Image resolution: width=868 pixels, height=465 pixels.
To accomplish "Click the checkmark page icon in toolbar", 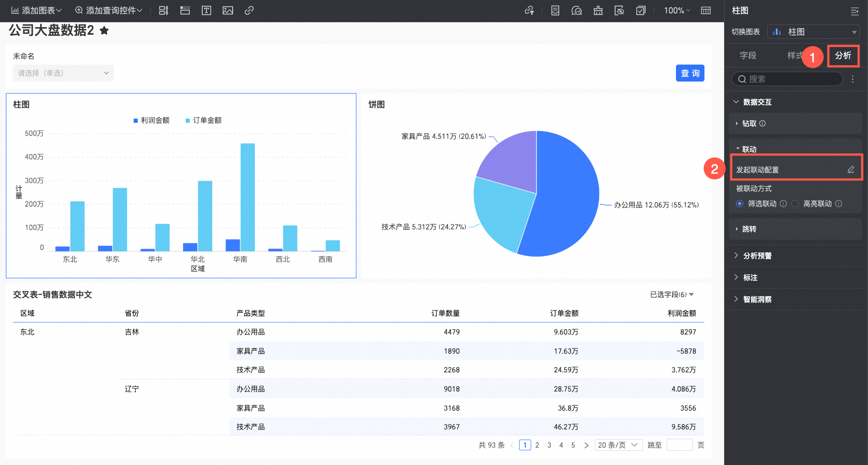I will (641, 10).
